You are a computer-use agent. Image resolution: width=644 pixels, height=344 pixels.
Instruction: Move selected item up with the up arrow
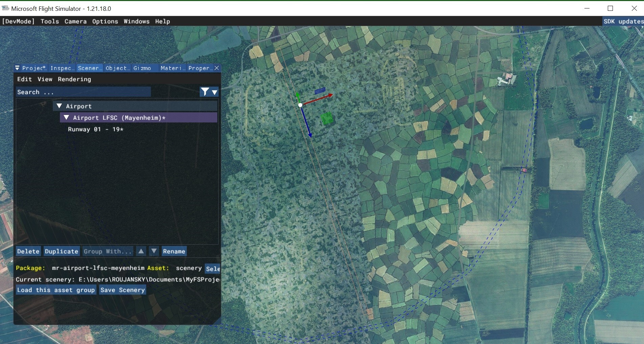141,251
